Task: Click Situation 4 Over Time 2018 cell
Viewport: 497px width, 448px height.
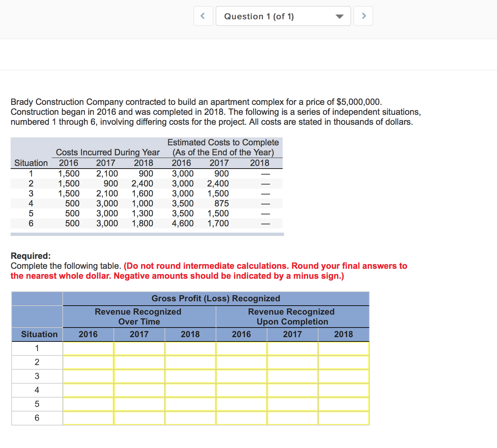Action: point(190,390)
